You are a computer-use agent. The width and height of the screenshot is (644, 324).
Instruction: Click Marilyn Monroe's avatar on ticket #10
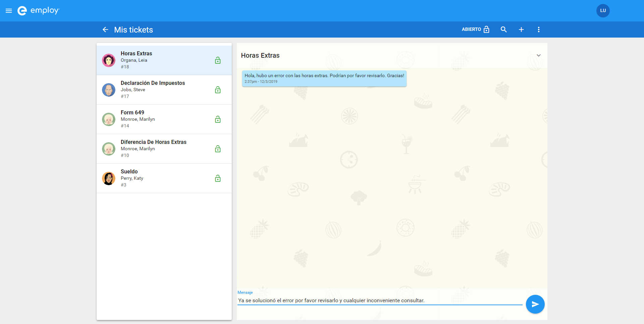point(109,149)
